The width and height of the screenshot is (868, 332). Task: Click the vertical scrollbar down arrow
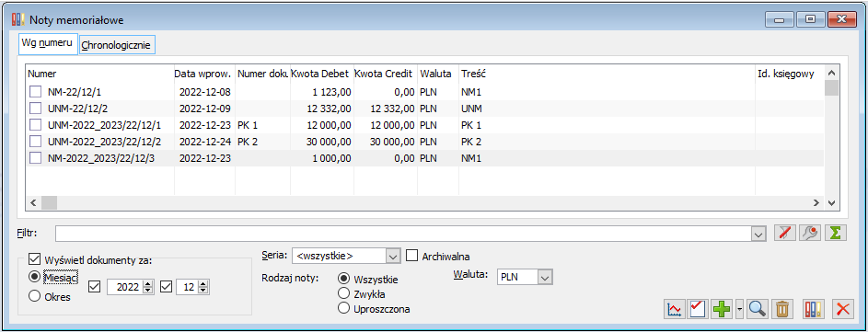(x=831, y=203)
